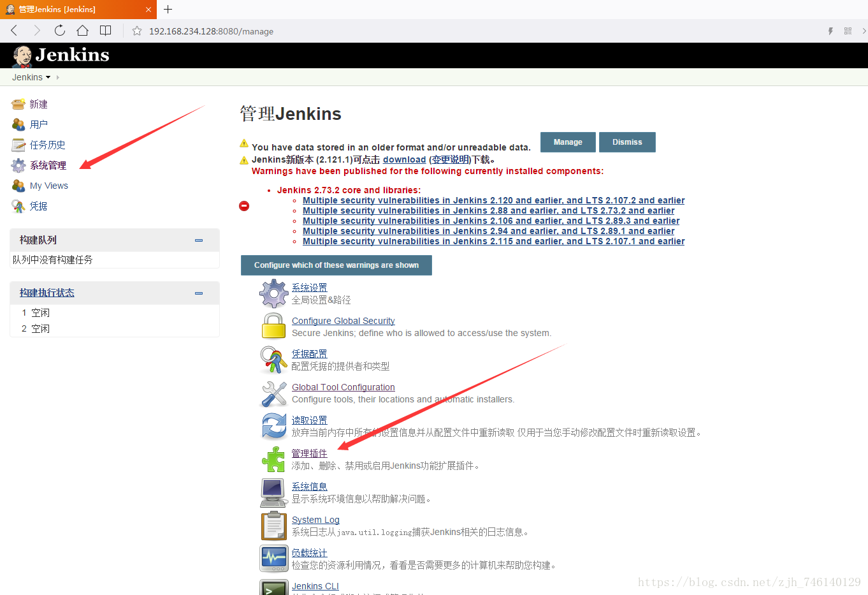Click the chevron at address bar right edge
The width and height of the screenshot is (868, 595).
tap(864, 31)
